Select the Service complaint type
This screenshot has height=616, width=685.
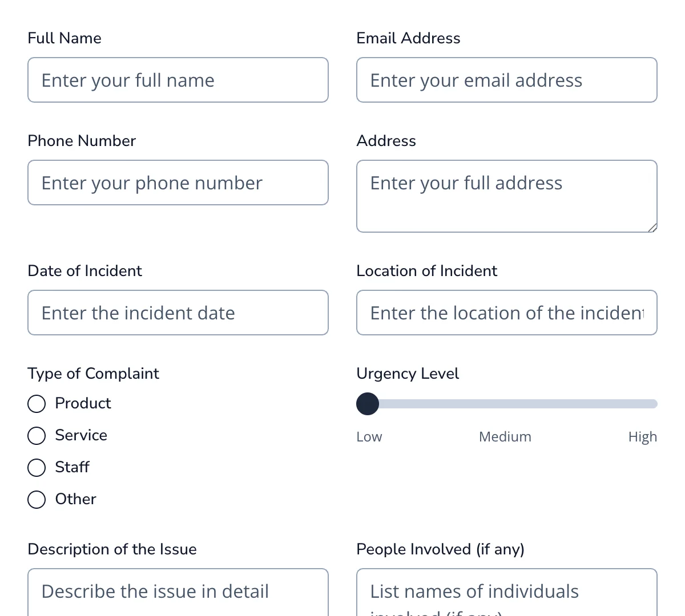coord(36,435)
